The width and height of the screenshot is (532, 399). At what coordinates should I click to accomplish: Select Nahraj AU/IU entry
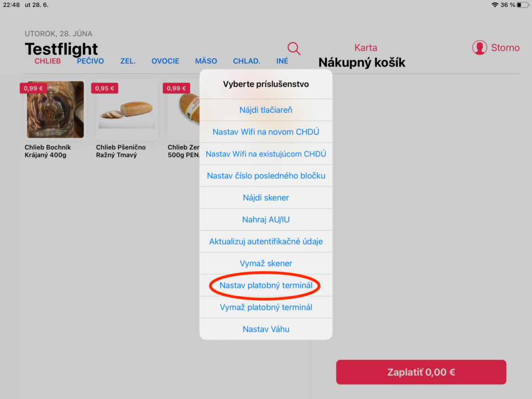pos(265,220)
